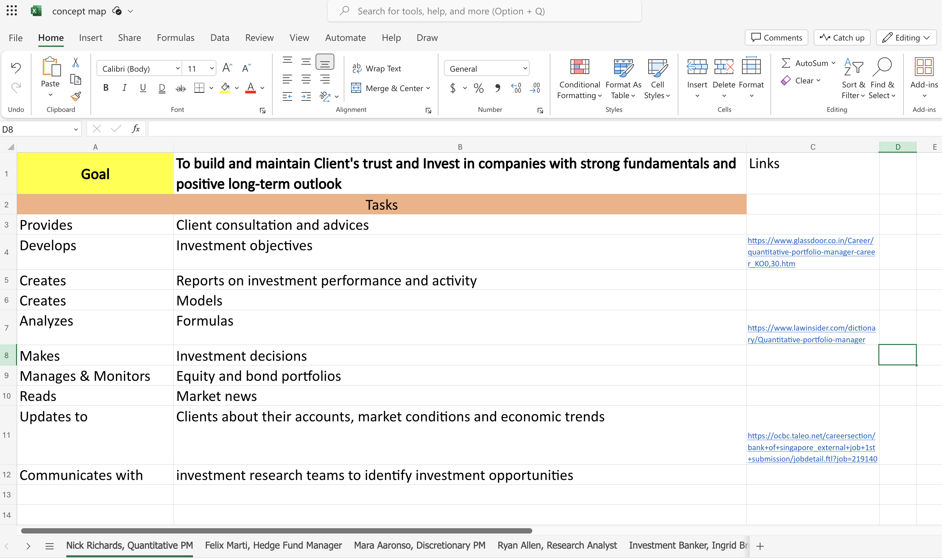
Task: Click the Increase Font Size icon
Action: (x=227, y=68)
